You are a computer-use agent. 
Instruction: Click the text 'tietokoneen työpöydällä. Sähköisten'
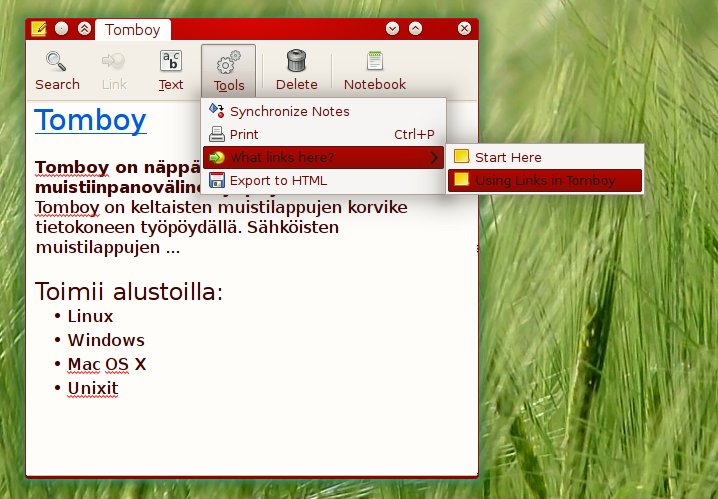[187, 228]
